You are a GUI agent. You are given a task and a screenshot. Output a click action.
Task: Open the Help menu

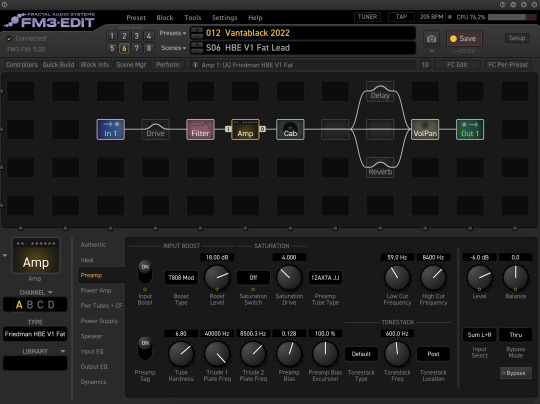pos(255,18)
